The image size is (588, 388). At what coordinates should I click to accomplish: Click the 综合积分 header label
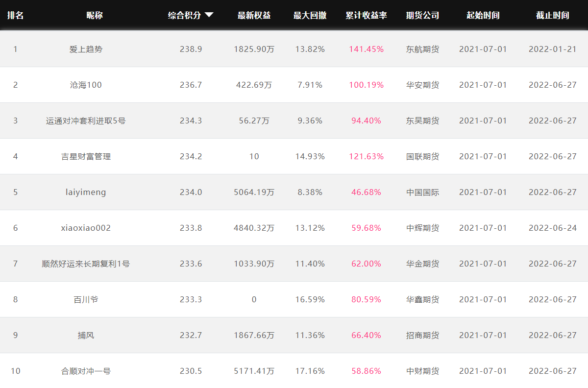[x=185, y=15]
